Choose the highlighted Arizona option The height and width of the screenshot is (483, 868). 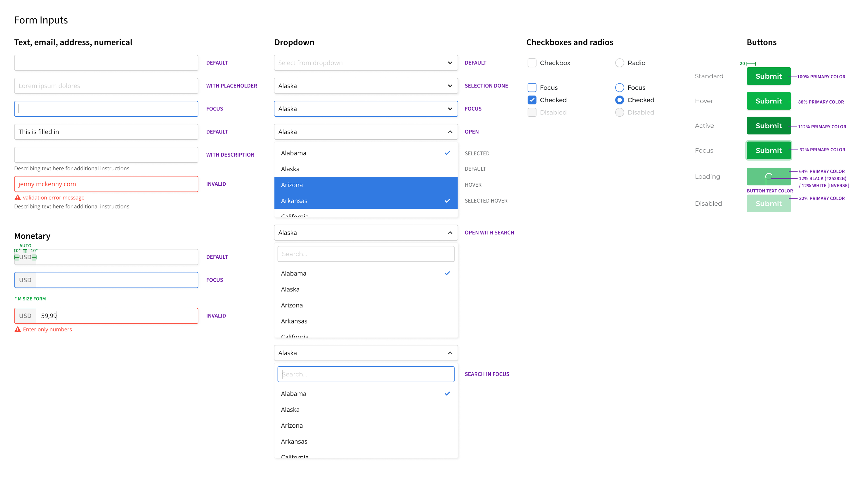(x=366, y=185)
